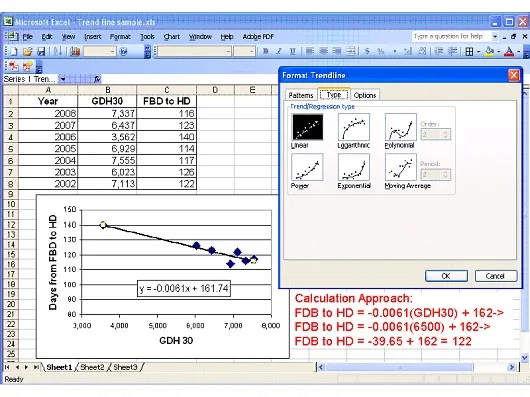530x397 pixels.
Task: Click OK in Format Trendline dialog
Action: pos(446,276)
